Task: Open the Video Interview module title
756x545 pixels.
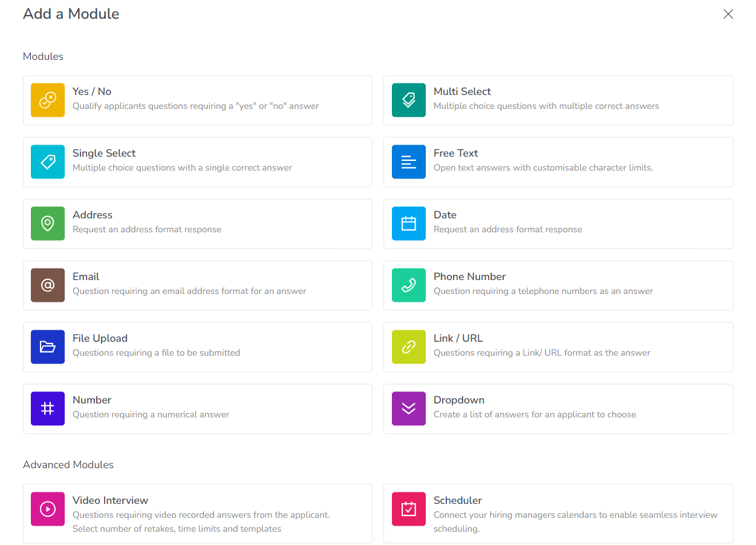Action: click(110, 500)
